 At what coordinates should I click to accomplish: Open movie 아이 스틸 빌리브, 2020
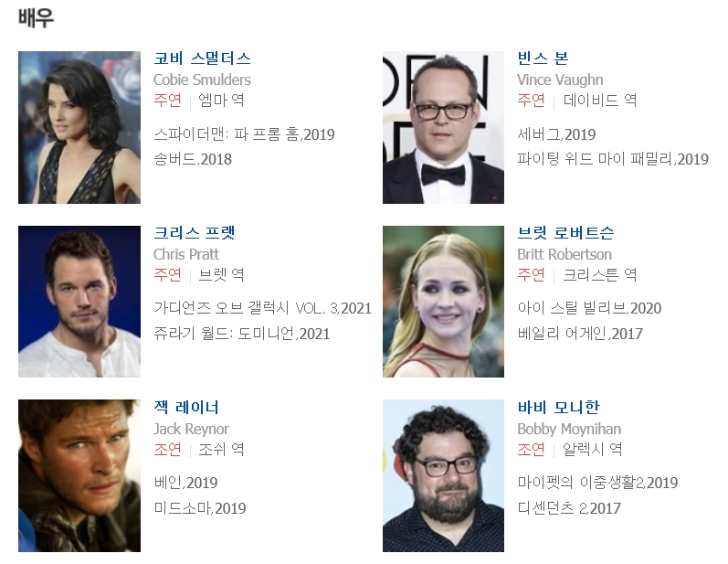(589, 308)
